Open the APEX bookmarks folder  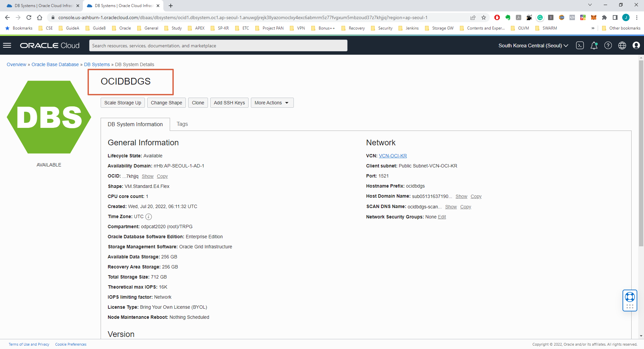click(196, 28)
